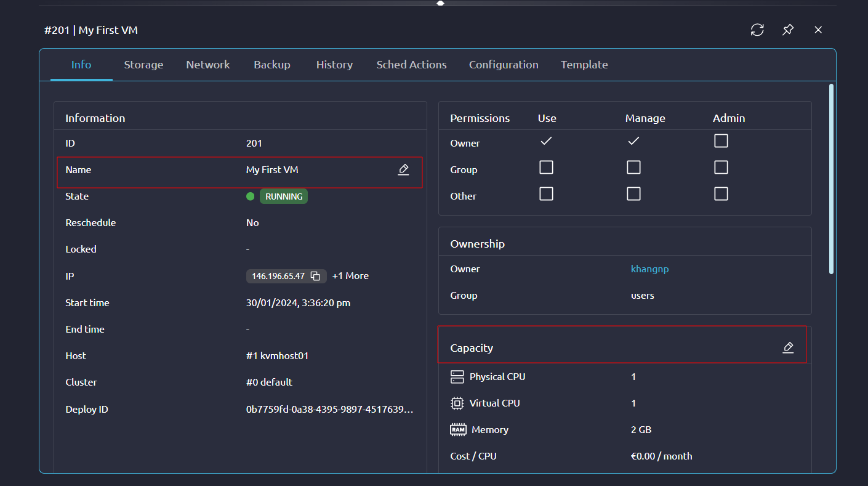Enable Admin permission for Owner
The width and height of the screenshot is (868, 486).
click(x=721, y=141)
